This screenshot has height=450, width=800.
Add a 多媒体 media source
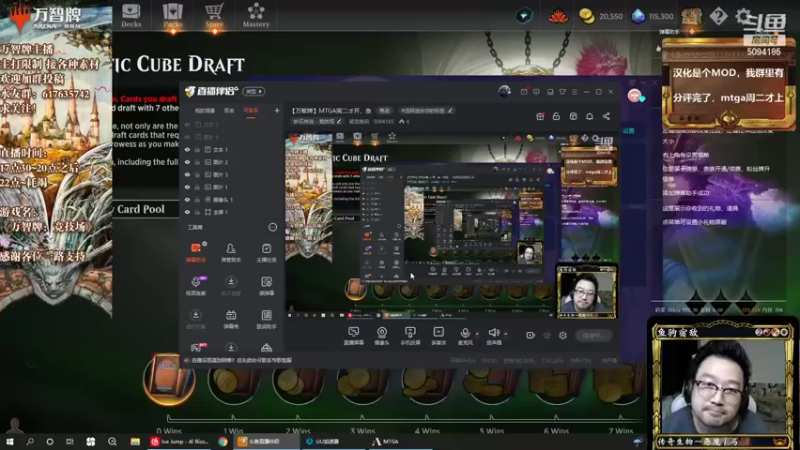pyautogui.click(x=438, y=336)
